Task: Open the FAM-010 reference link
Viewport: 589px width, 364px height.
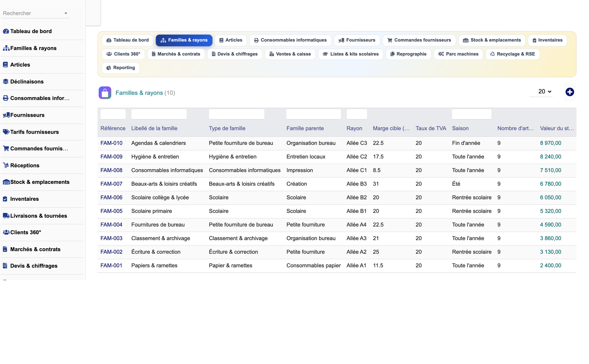Action: [x=111, y=143]
